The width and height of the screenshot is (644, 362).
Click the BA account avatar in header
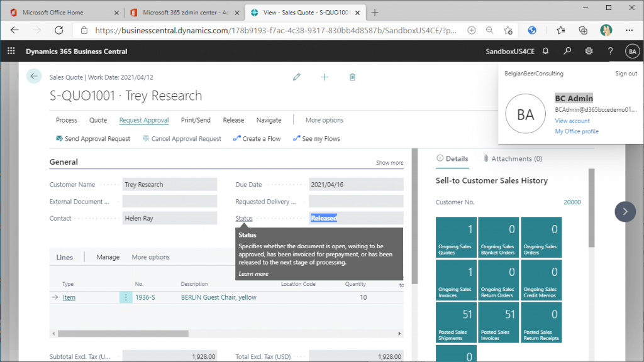pyautogui.click(x=633, y=52)
